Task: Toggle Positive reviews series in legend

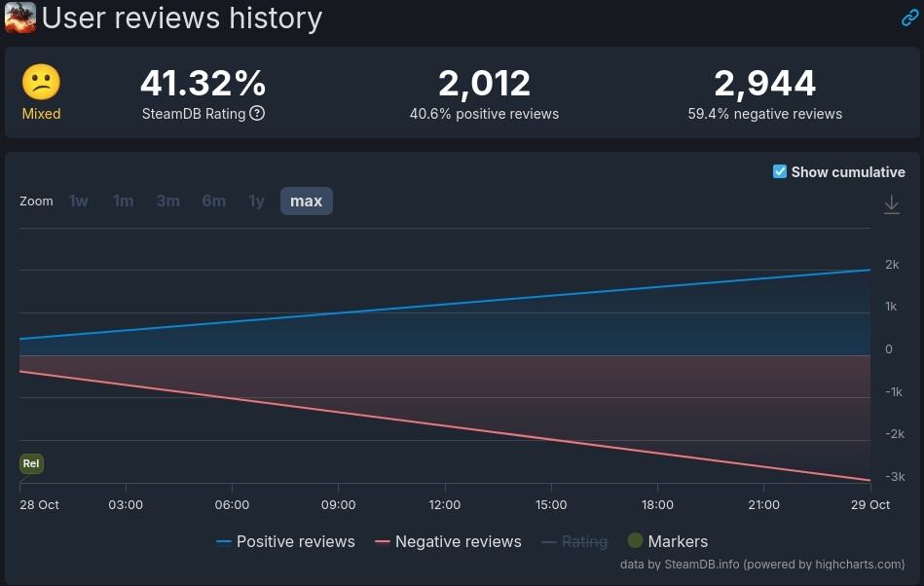Action: (x=285, y=541)
